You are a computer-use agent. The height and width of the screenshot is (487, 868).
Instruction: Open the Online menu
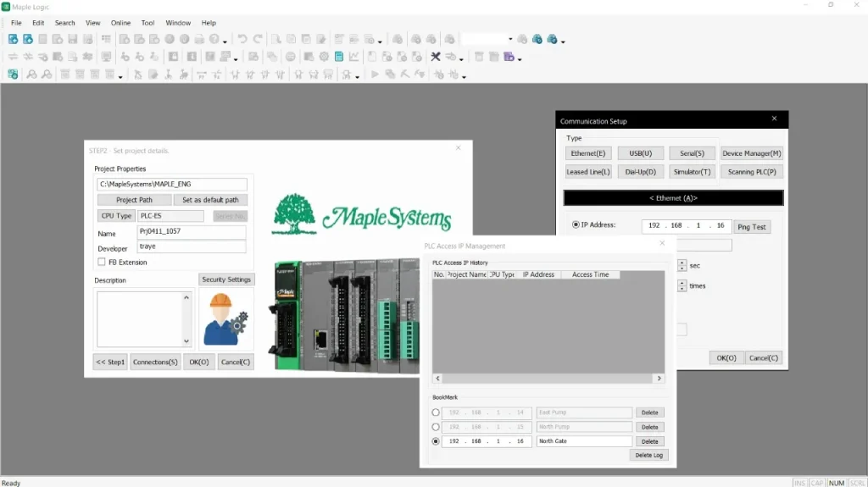point(120,23)
